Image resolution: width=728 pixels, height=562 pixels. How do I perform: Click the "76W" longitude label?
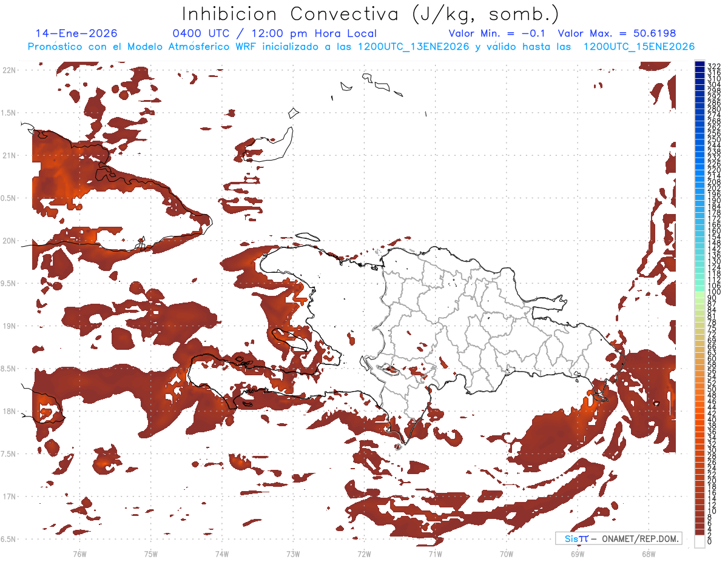pyautogui.click(x=79, y=554)
